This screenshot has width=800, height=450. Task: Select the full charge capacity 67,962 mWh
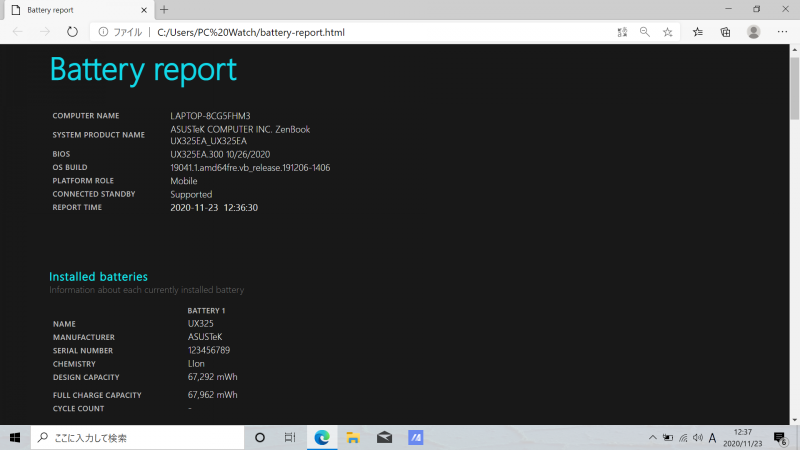[x=212, y=395]
